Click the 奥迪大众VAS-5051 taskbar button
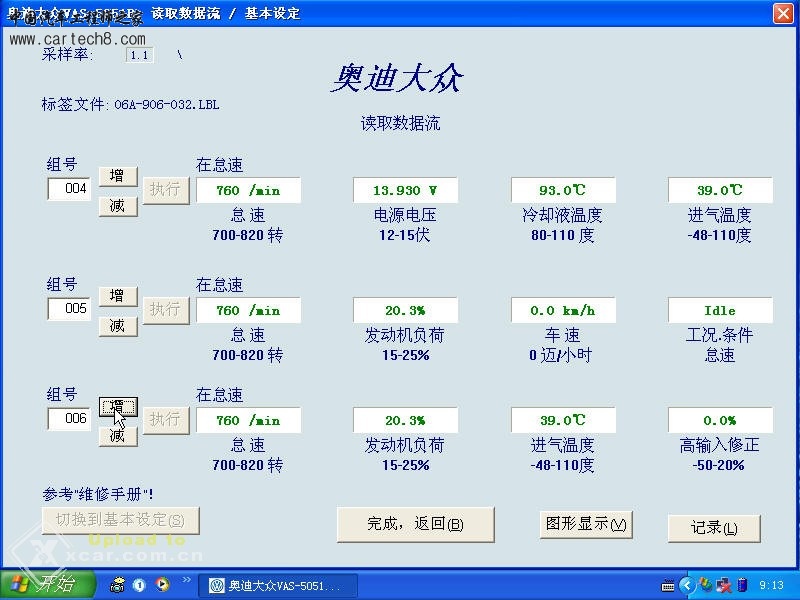 278,585
